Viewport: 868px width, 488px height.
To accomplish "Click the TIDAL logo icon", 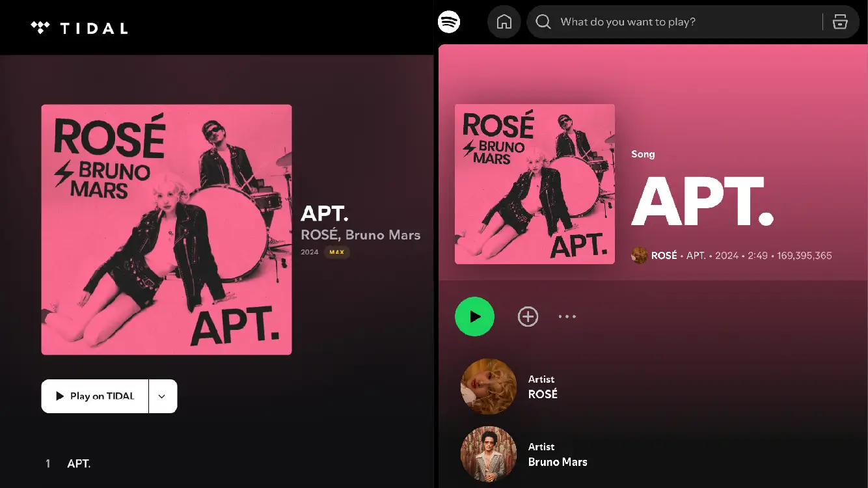I will pyautogui.click(x=40, y=27).
